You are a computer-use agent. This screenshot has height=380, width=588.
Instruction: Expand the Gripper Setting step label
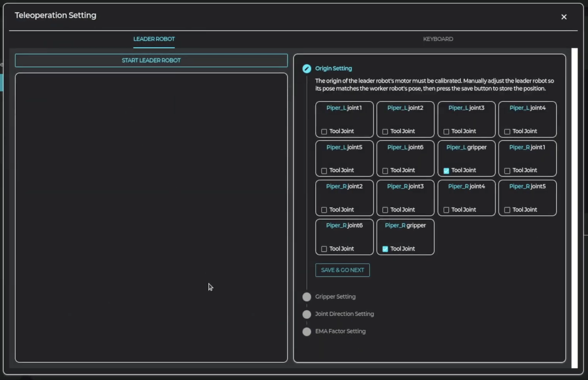coord(335,297)
